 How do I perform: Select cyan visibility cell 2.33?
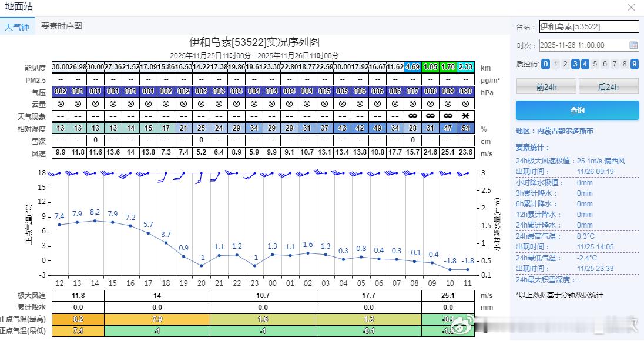coord(466,67)
